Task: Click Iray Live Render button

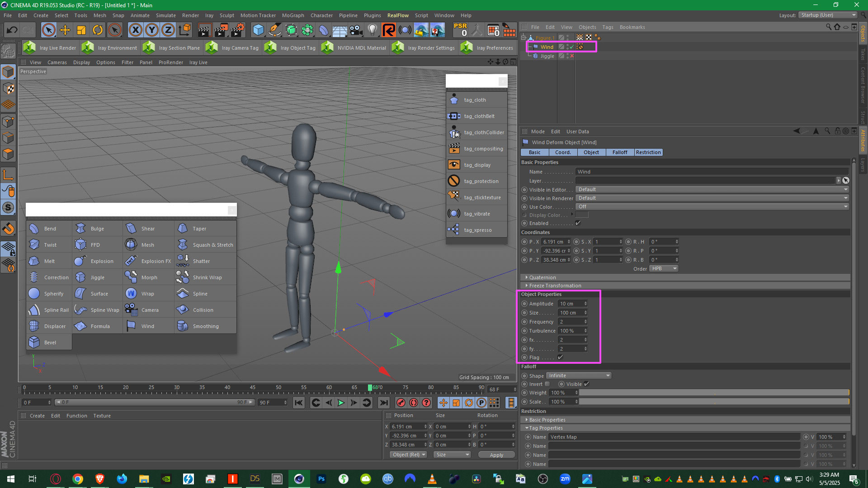Action: tap(50, 47)
